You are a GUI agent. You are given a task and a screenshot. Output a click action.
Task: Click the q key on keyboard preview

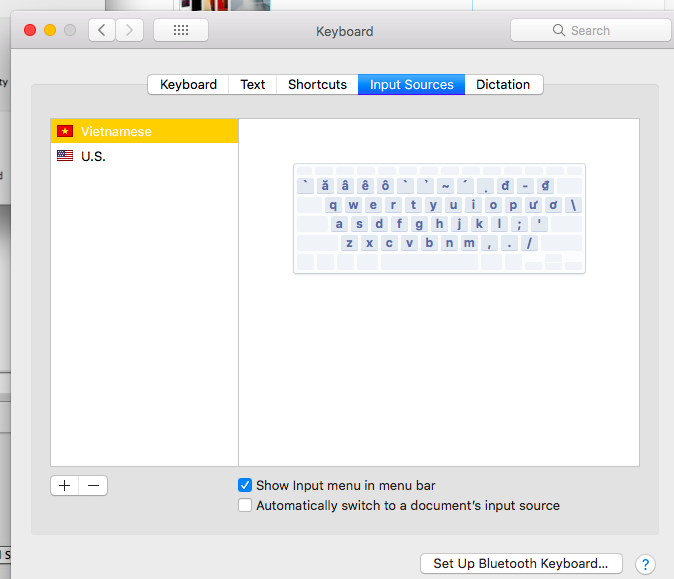pyautogui.click(x=333, y=205)
